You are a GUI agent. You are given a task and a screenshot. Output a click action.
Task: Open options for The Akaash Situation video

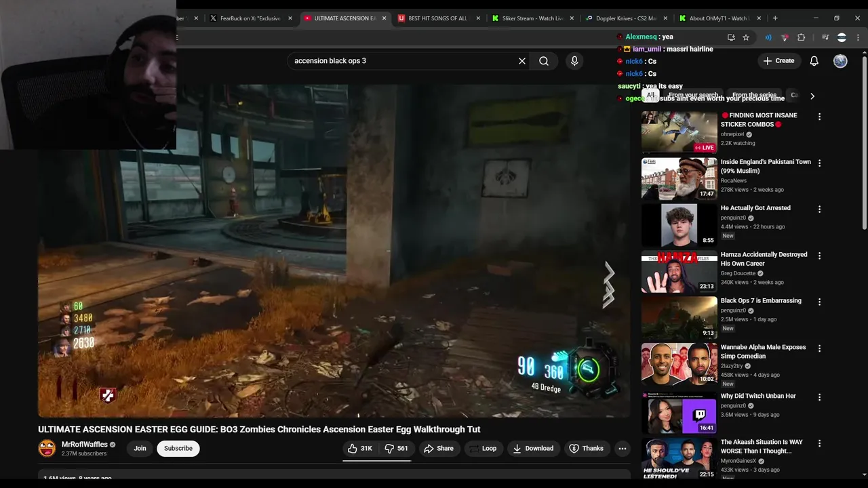point(819,443)
